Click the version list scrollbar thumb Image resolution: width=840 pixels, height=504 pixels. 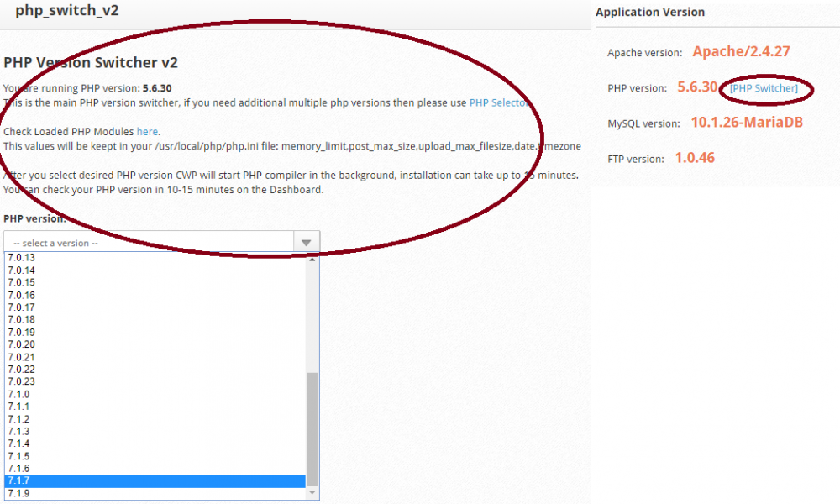[x=312, y=428]
